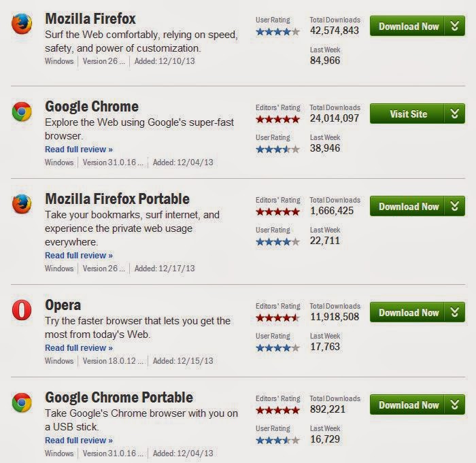Screen dimensions: 476x463
Task: Download Opera using its Download Now button
Action: click(x=408, y=312)
